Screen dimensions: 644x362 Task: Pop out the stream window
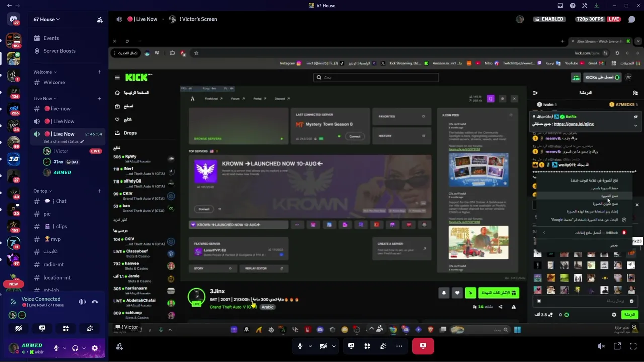pos(617,346)
